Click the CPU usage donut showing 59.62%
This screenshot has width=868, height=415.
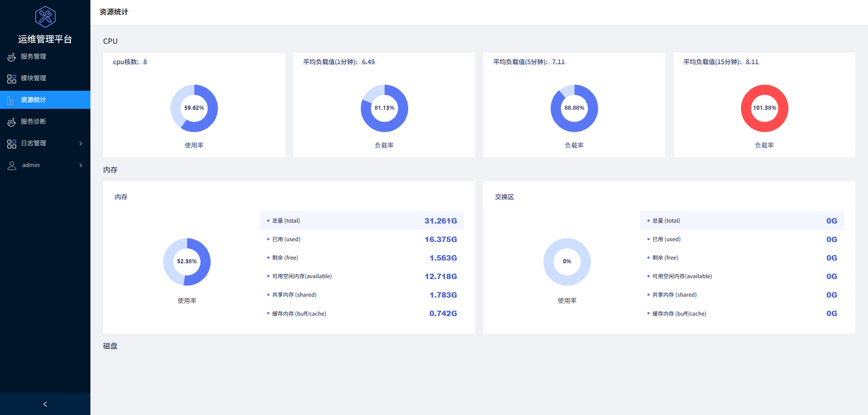point(194,108)
